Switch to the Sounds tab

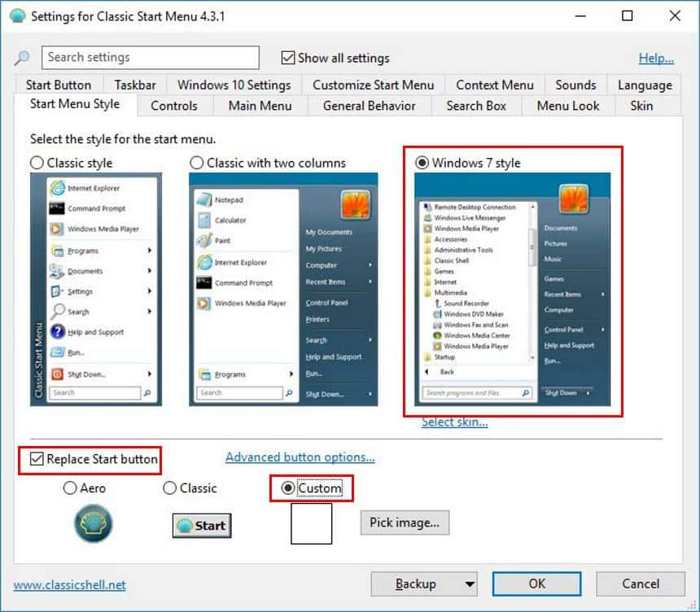(x=575, y=85)
